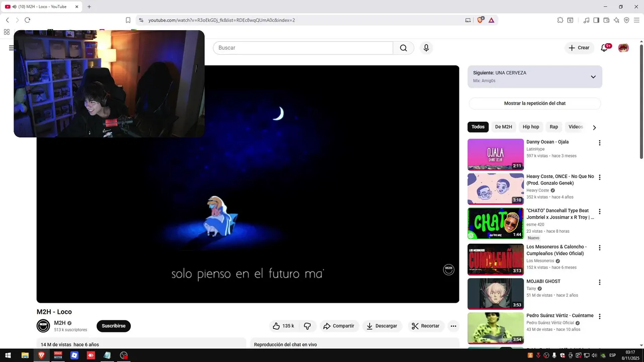Select the Videos filter chip

click(x=576, y=127)
